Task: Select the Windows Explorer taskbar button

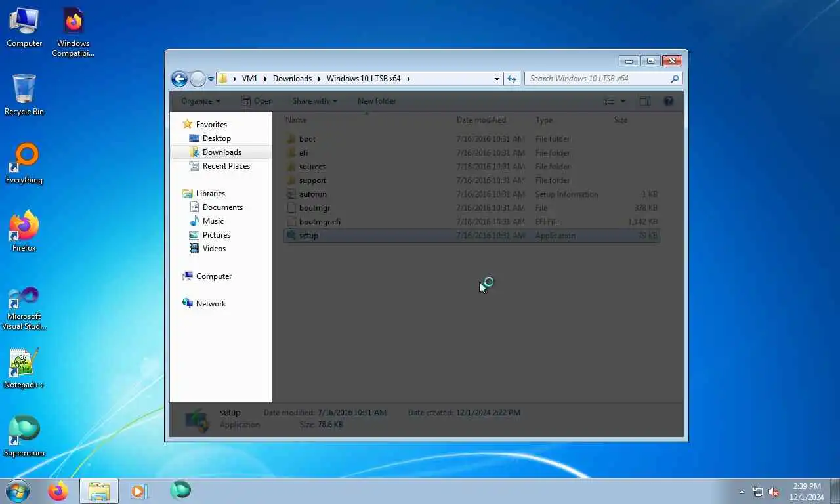Action: point(99,491)
